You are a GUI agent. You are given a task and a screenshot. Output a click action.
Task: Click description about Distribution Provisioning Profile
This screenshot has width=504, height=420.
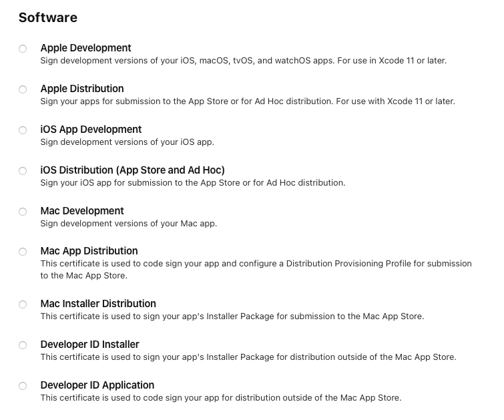coord(256,270)
